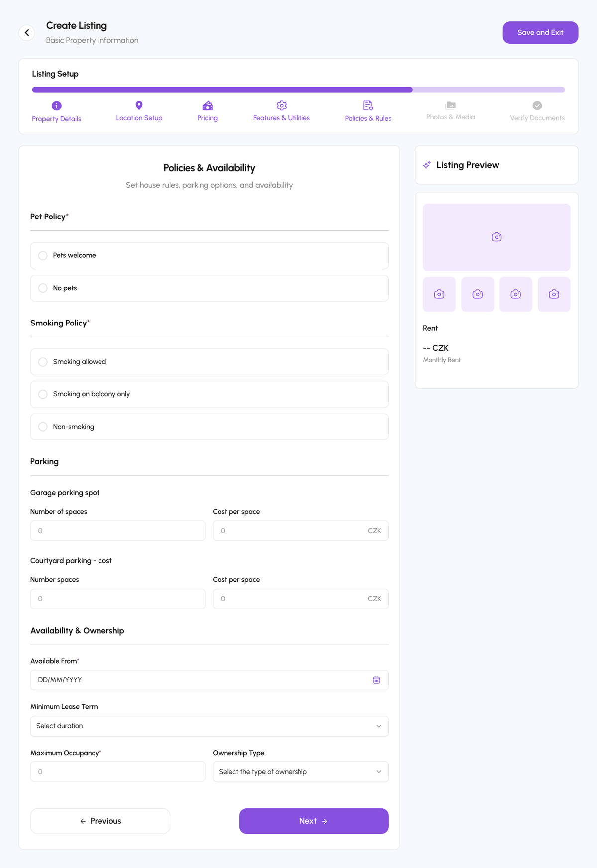Open the Minimum Lease Term dropdown
The width and height of the screenshot is (597, 868).
[x=209, y=726]
